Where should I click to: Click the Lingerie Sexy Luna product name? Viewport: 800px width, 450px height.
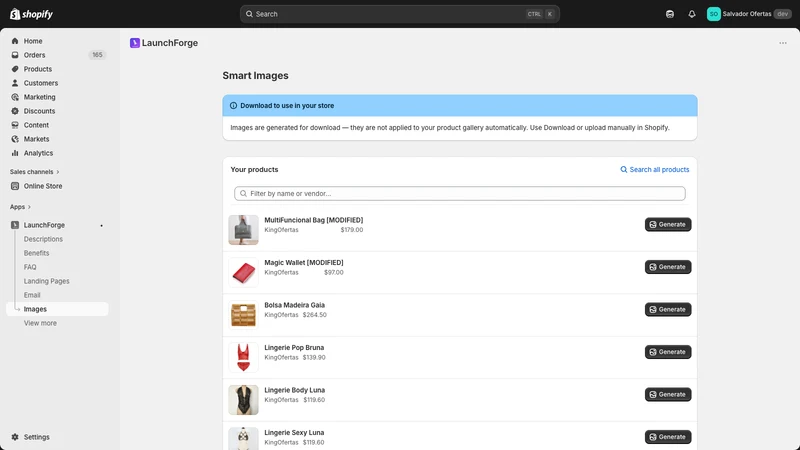tap(294, 433)
